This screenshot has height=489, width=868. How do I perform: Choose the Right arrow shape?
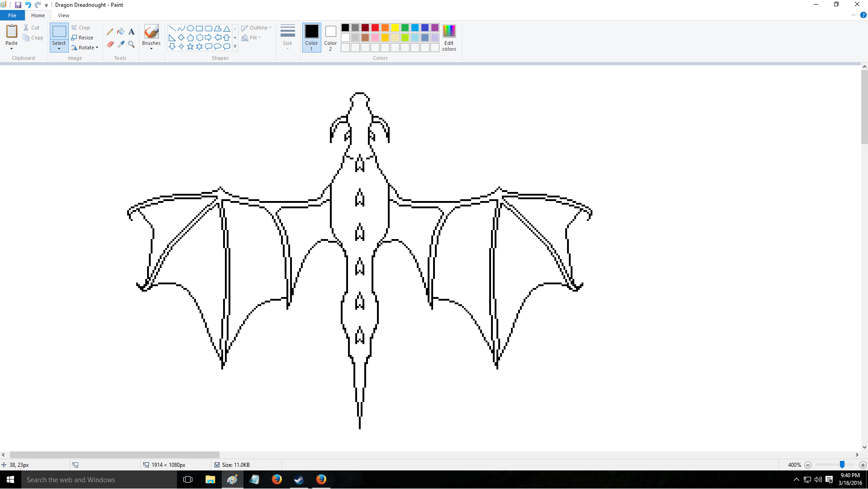tap(208, 37)
